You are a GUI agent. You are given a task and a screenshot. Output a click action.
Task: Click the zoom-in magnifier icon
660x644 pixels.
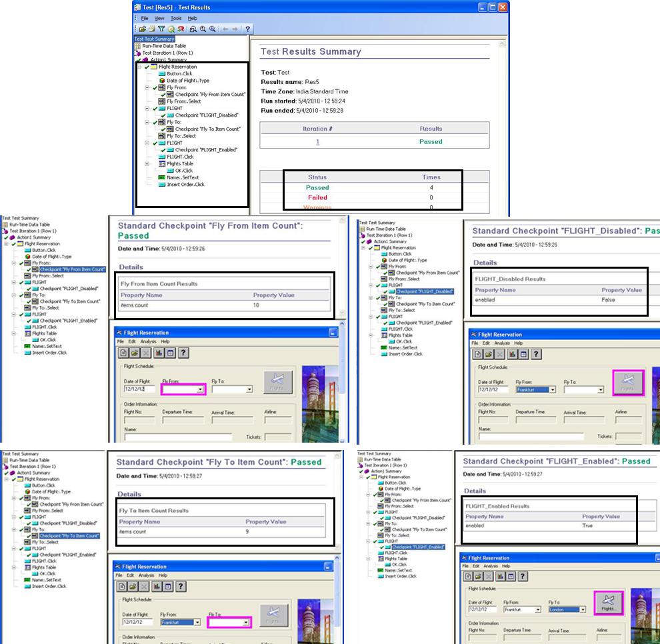coord(202,29)
